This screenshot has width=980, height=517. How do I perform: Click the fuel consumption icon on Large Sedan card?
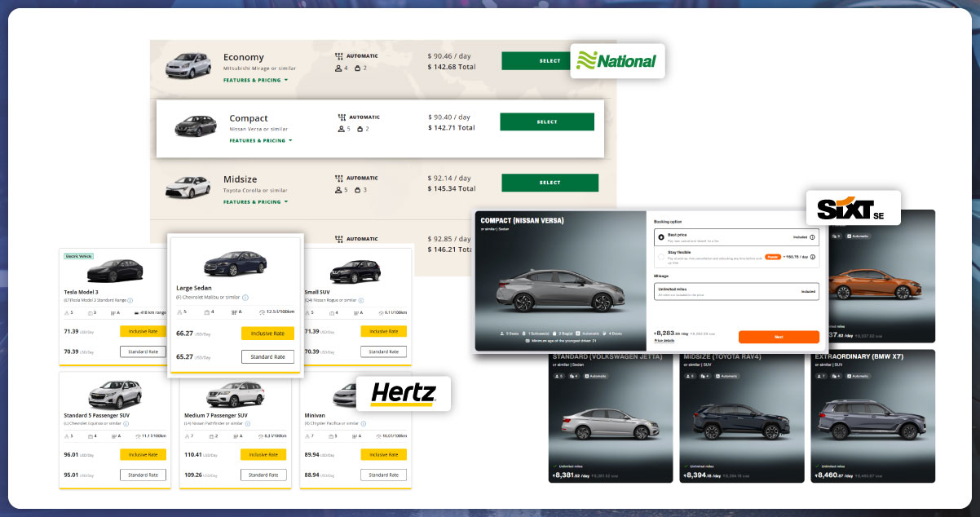pos(262,312)
